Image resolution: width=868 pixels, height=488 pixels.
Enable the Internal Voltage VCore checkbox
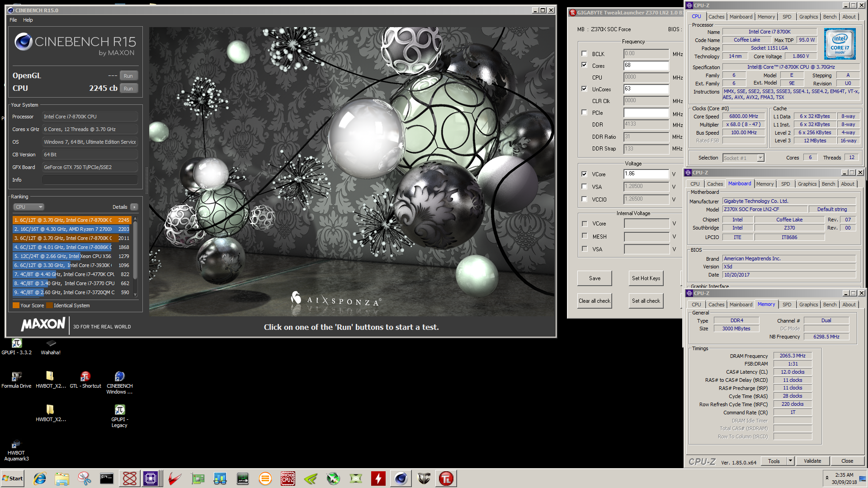click(585, 224)
